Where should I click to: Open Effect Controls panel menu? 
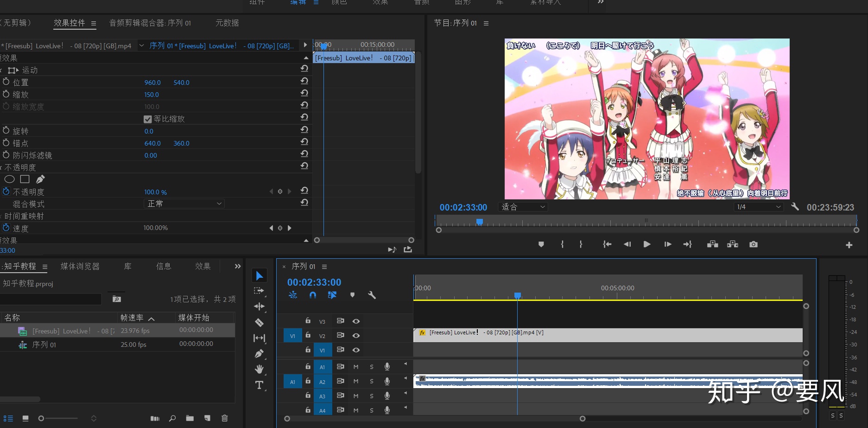click(94, 23)
